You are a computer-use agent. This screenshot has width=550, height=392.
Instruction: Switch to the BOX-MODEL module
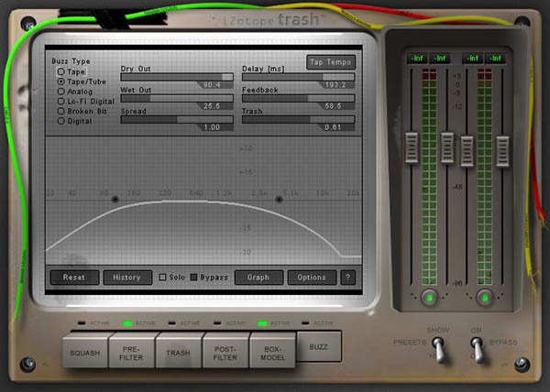click(x=272, y=350)
